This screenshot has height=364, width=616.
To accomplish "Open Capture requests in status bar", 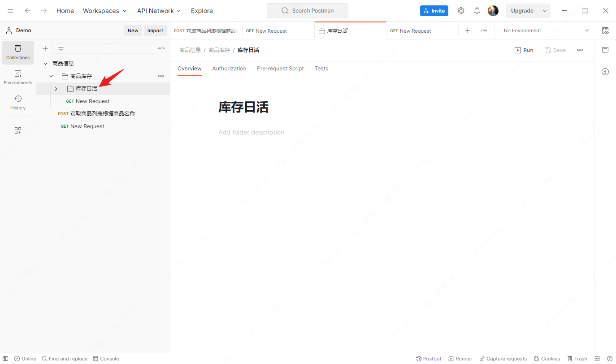I will (x=503, y=359).
